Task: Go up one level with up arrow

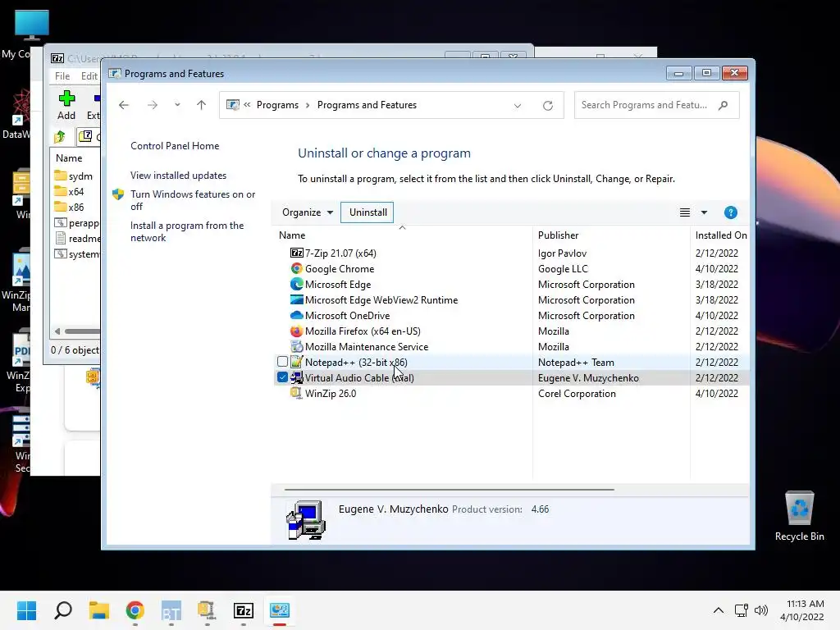Action: click(x=201, y=105)
